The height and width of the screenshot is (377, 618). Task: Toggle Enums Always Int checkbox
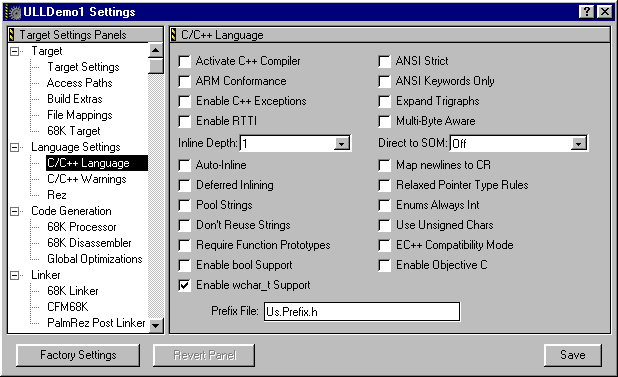click(384, 205)
